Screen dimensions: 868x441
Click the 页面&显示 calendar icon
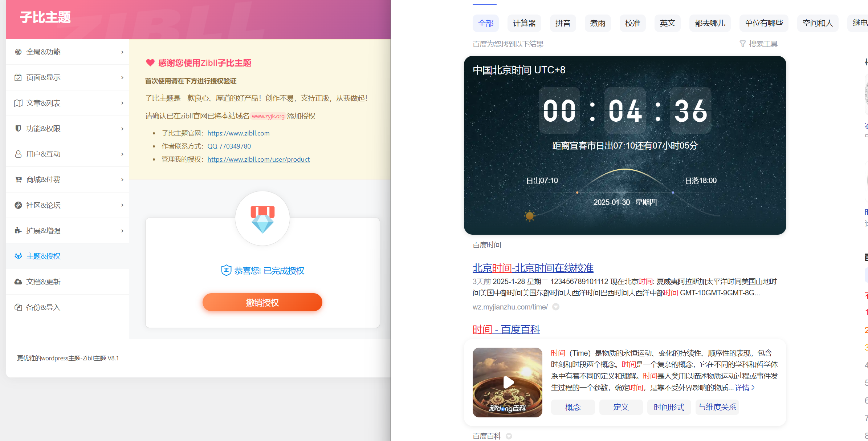18,77
